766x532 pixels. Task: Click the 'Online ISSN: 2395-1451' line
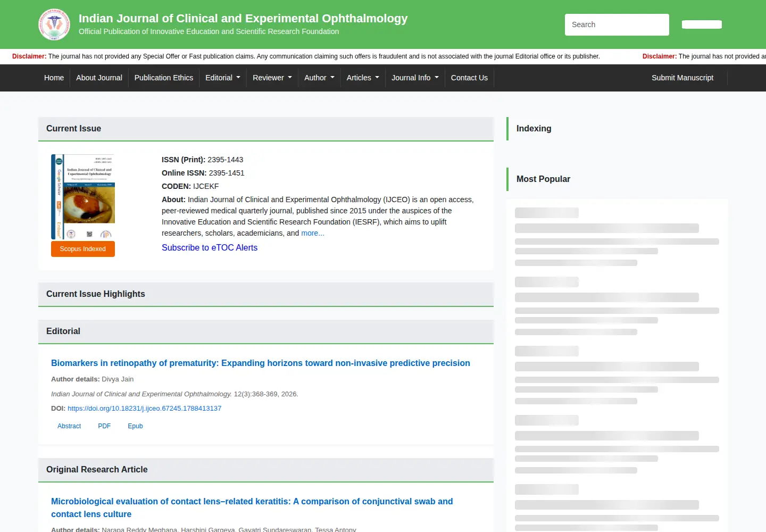click(x=203, y=173)
